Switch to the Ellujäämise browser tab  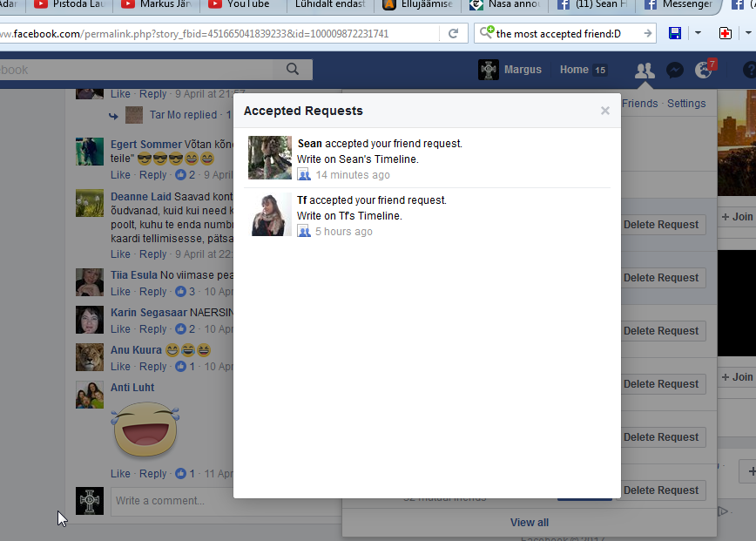coord(417,5)
